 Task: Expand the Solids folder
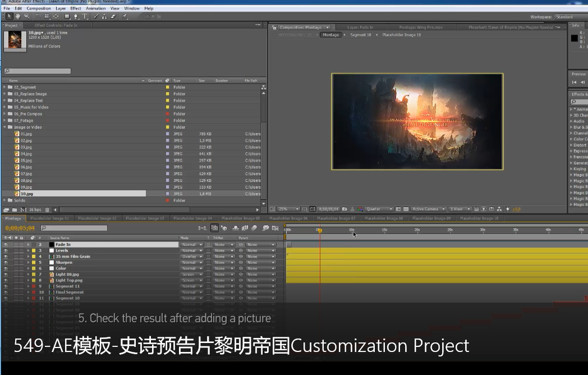4,200
